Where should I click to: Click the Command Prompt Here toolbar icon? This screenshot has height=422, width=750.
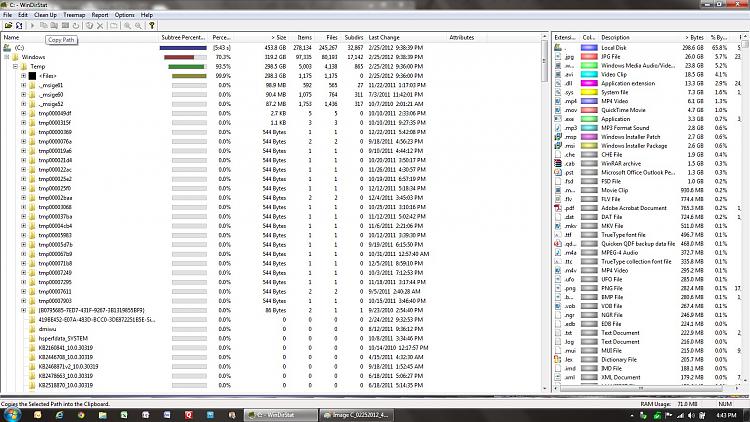tap(65, 25)
